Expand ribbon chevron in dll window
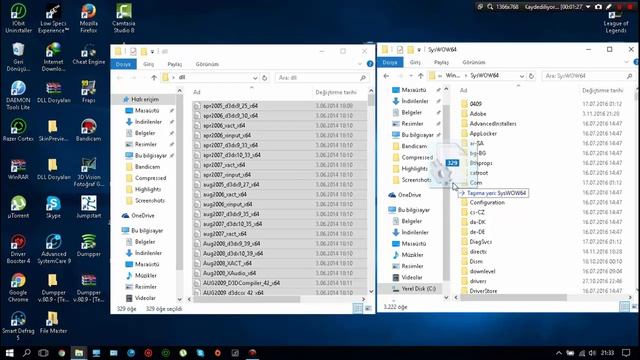Image resolution: width=640 pixels, height=360 pixels. pos(360,64)
